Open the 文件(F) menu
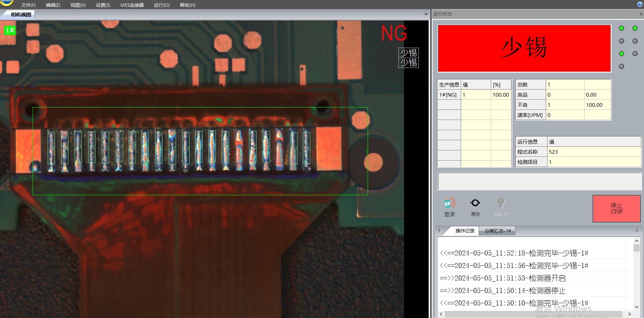The image size is (644, 318). [28, 5]
